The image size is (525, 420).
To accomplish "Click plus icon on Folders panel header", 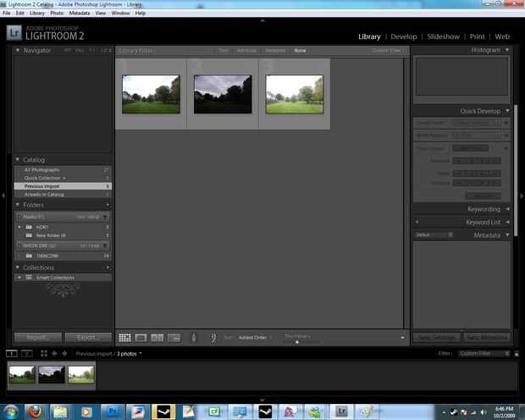I will pos(108,205).
